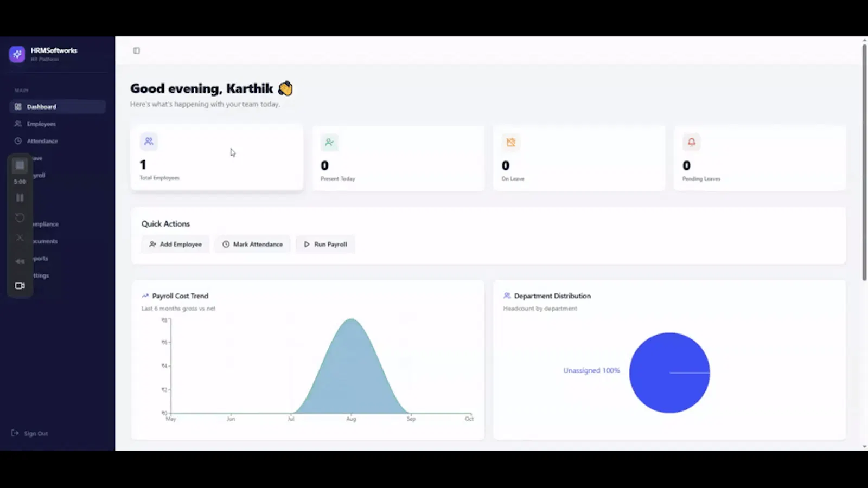Open Dashboard in the sidebar

coord(58,107)
